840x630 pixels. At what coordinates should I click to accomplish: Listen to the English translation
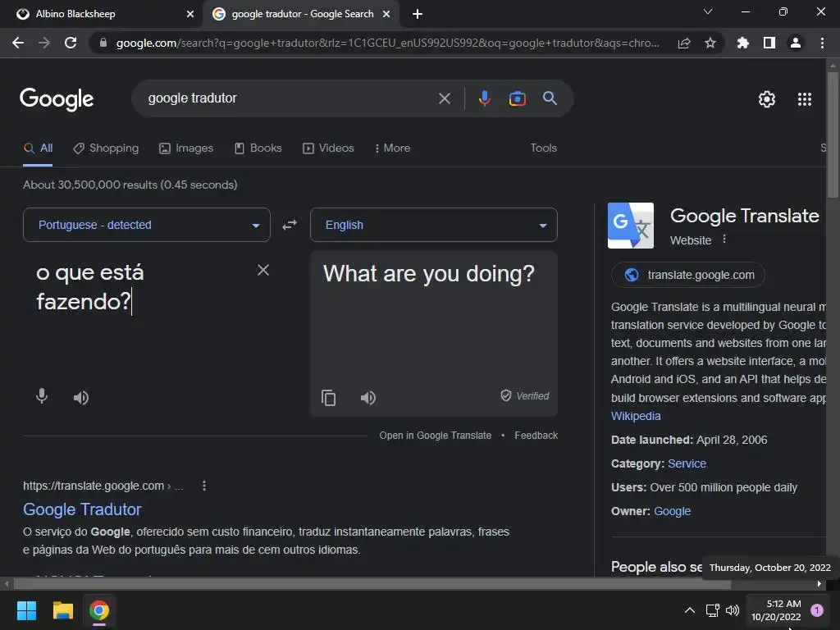tap(368, 398)
